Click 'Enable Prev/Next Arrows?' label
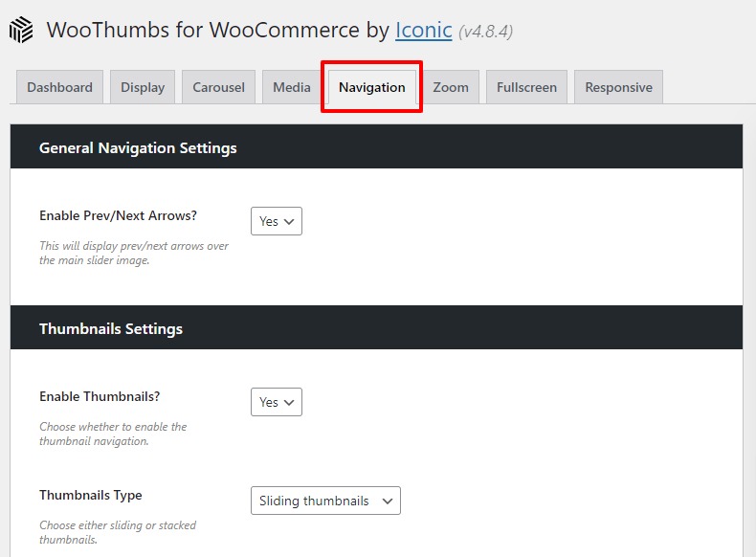The height and width of the screenshot is (557, 756). pyautogui.click(x=118, y=215)
